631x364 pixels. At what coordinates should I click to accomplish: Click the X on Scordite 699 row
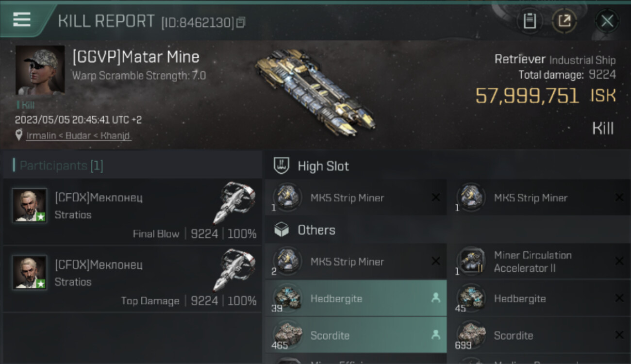(x=619, y=335)
